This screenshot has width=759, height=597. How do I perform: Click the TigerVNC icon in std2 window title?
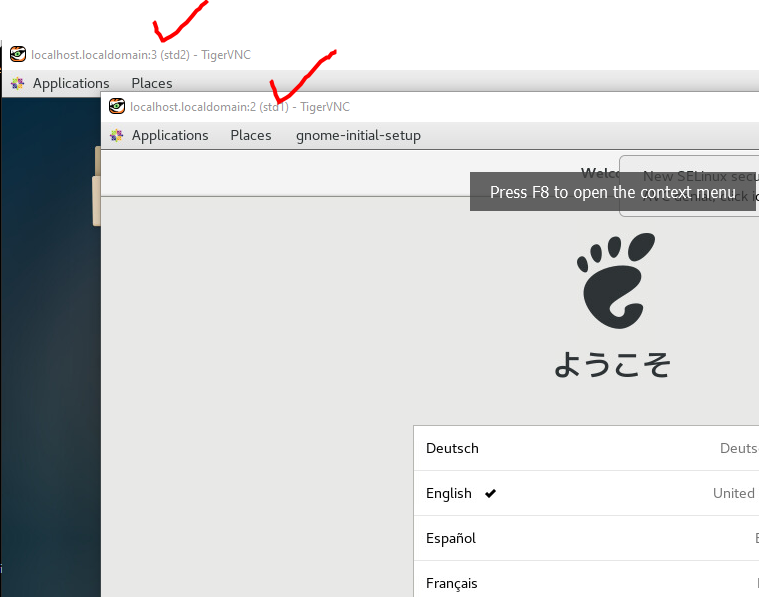[18, 54]
